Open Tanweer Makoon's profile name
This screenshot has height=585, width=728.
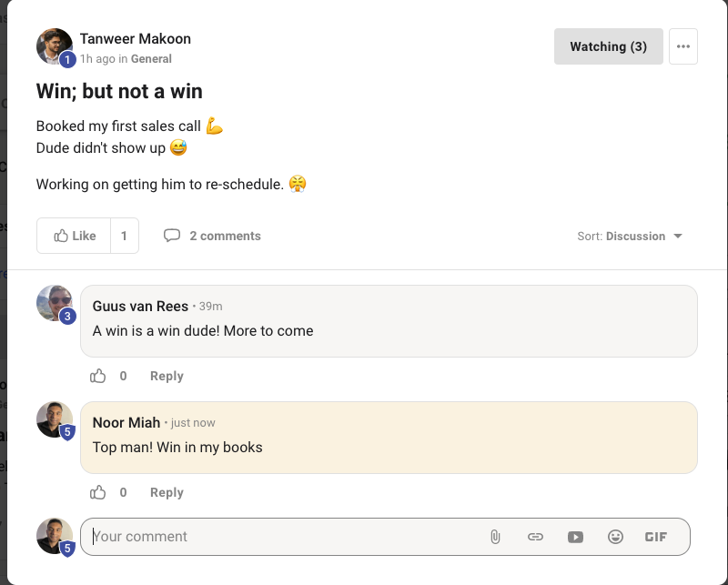(x=136, y=39)
